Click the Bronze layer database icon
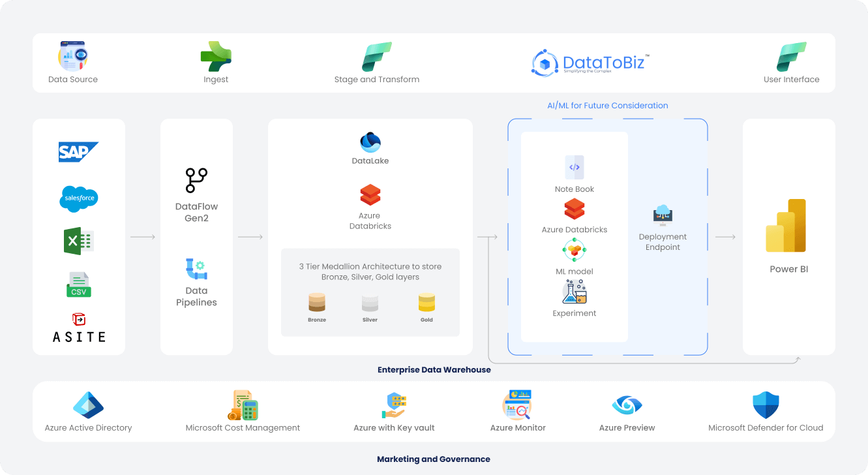Viewport: 868px width, 475px height. click(x=317, y=302)
